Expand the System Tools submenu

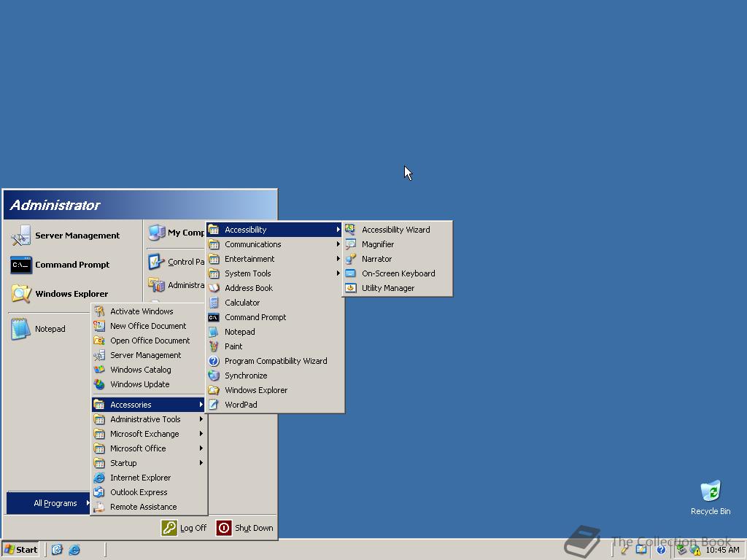(275, 273)
